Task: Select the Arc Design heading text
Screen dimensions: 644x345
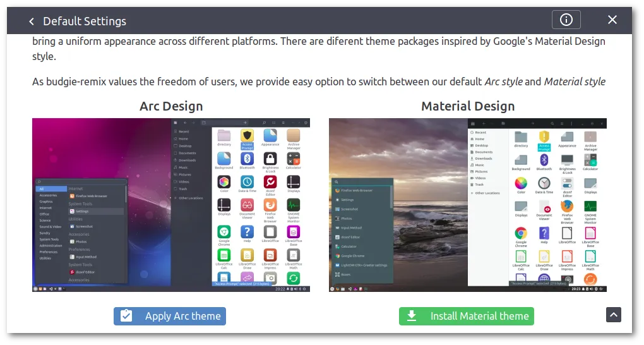Action: tap(171, 106)
